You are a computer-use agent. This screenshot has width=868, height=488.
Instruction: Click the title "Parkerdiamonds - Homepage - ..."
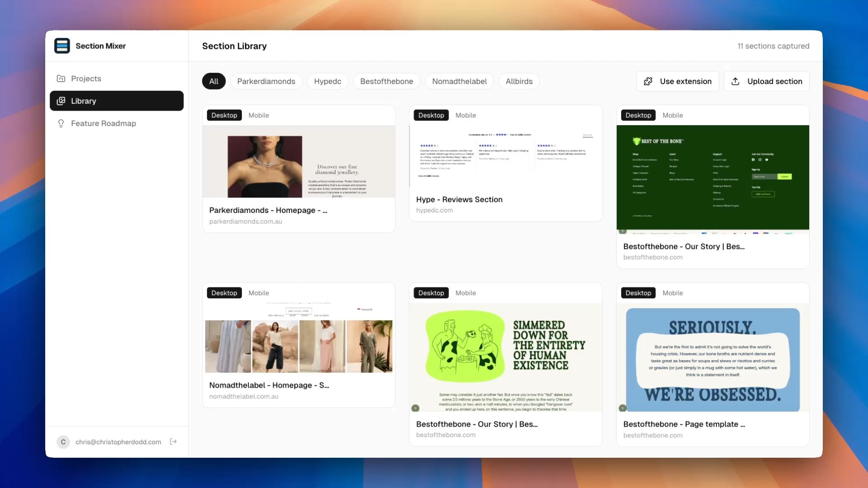268,210
